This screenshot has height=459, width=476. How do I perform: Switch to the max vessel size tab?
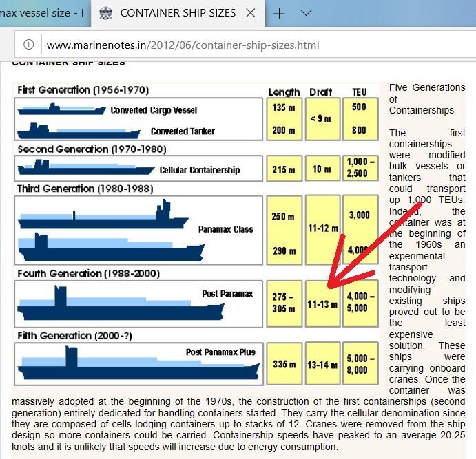pos(41,13)
